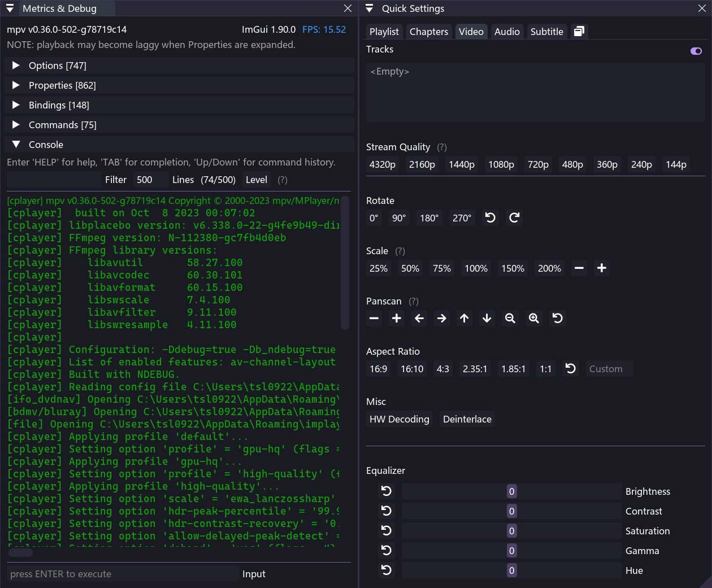The image size is (712, 588).
Task: Pan video up with arrow icon
Action: (464, 319)
